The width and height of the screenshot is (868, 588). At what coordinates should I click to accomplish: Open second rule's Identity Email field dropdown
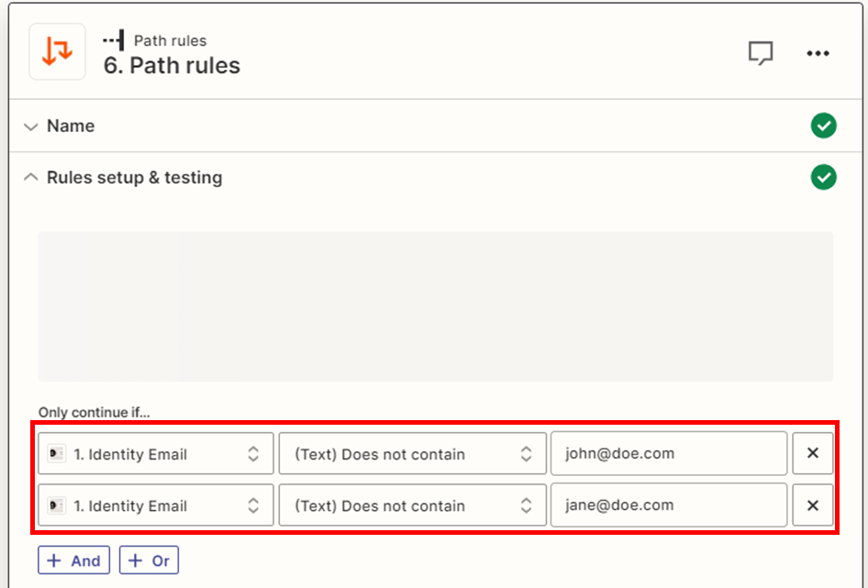[x=156, y=505]
